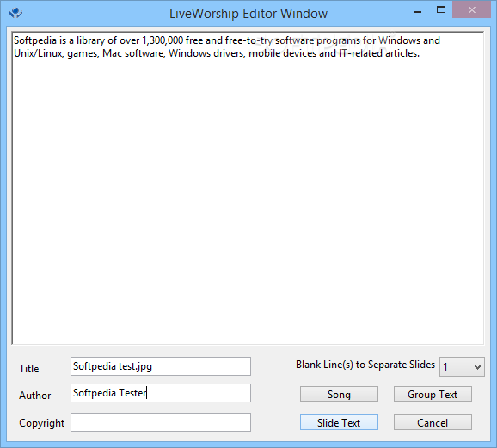Click the 'Copyright' label text

41,423
